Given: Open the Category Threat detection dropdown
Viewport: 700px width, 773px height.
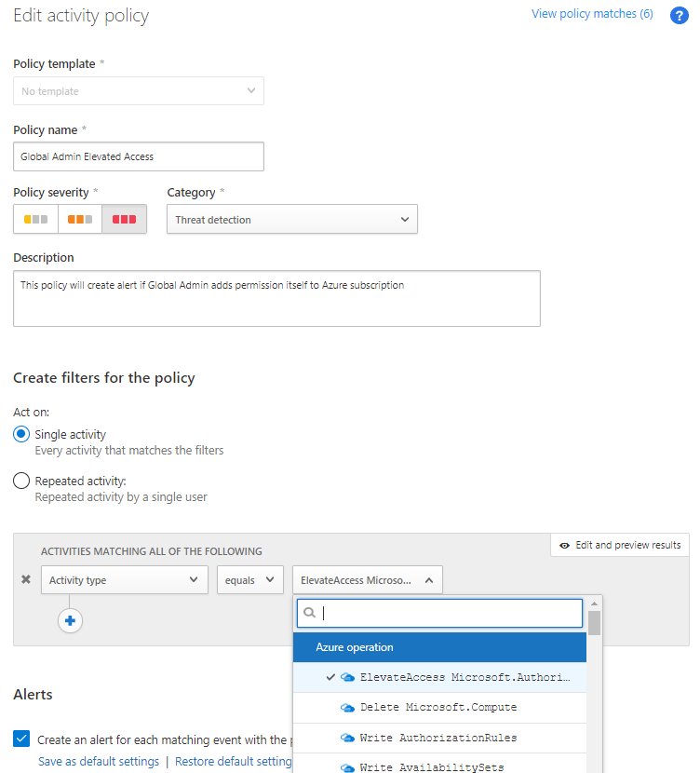Looking at the screenshot, I should click(291, 219).
